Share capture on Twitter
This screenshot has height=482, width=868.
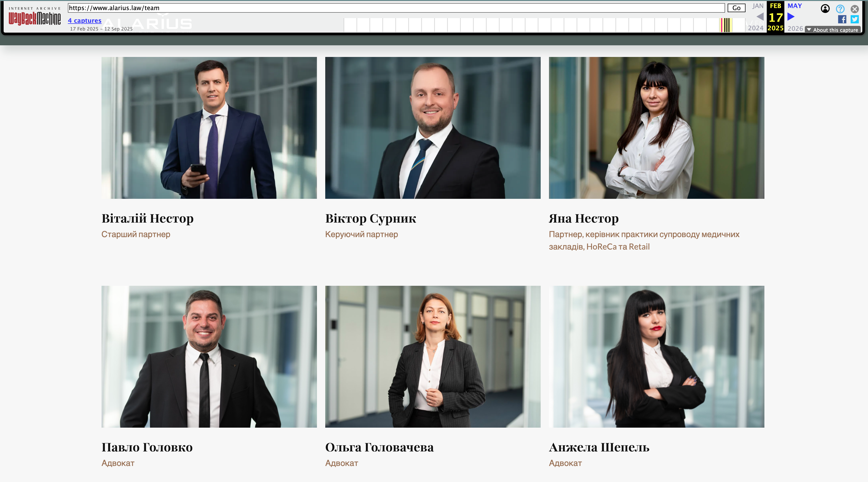tap(855, 19)
